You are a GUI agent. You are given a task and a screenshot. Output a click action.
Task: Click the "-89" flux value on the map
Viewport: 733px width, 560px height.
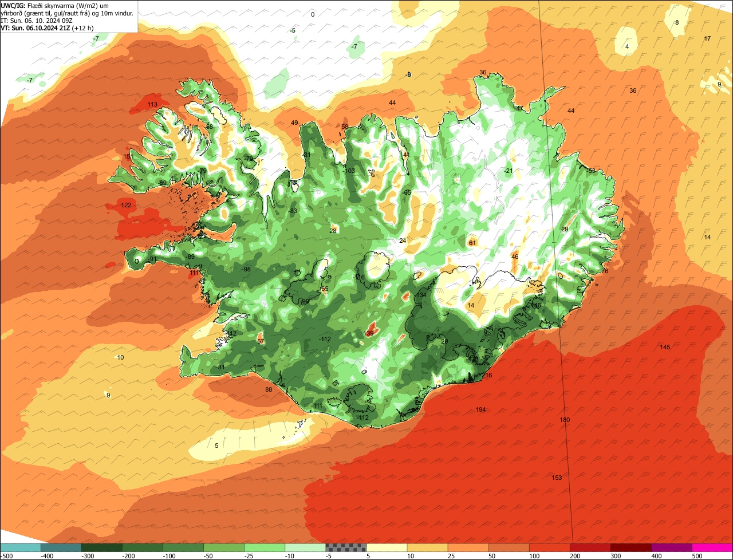click(x=191, y=257)
